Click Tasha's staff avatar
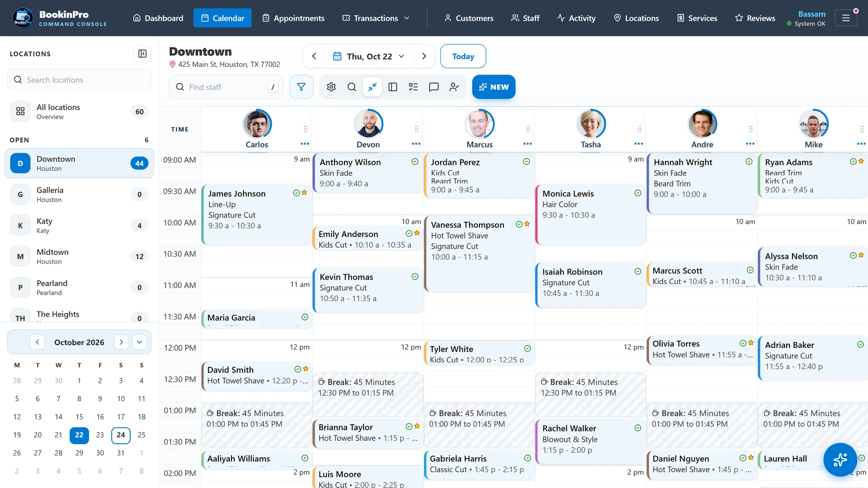The height and width of the screenshot is (488, 868). [x=591, y=124]
